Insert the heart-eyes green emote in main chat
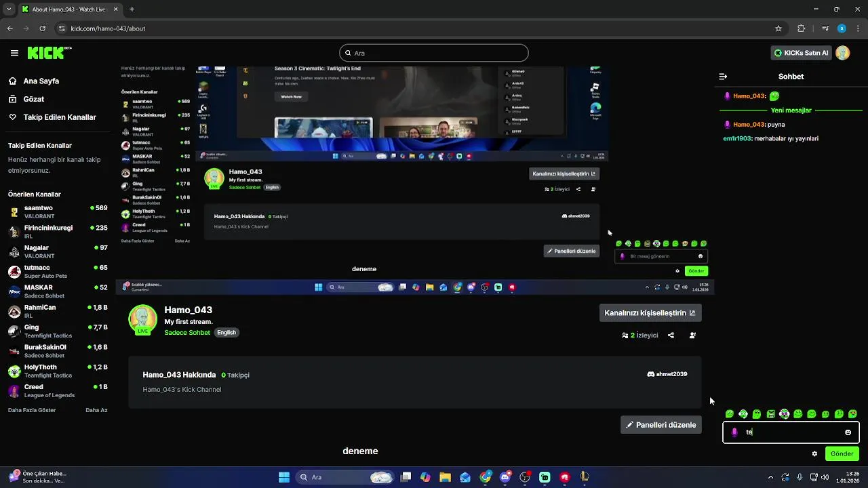This screenshot has width=868, height=488. coord(852,414)
